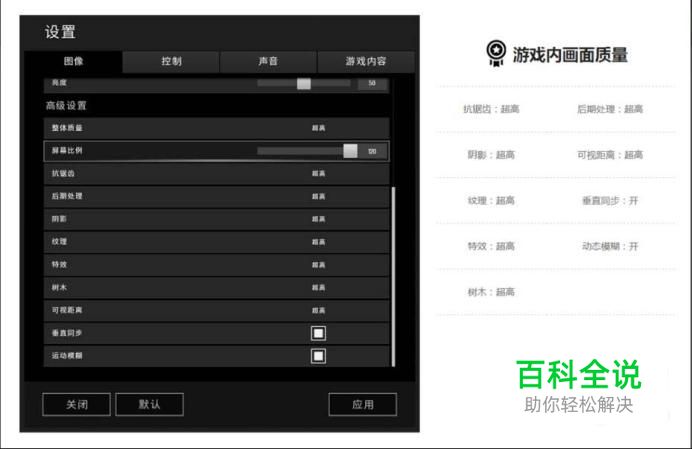Switch to the 声音 tab
Image resolution: width=692 pixels, height=449 pixels.
(x=268, y=61)
